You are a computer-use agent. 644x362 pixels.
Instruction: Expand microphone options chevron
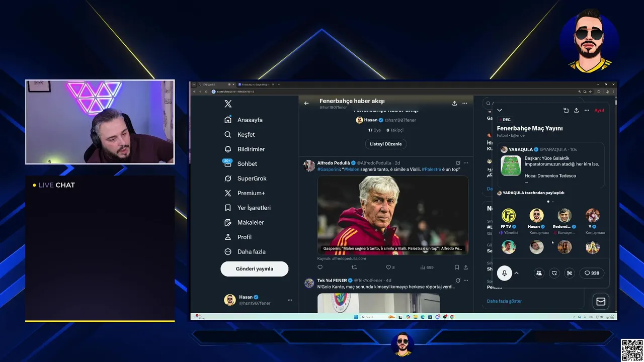point(516,273)
